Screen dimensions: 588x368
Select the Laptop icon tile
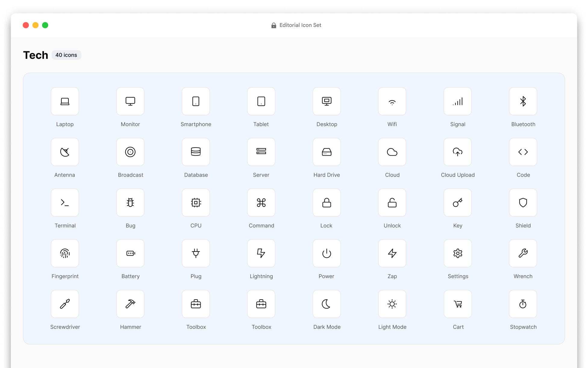[65, 101]
